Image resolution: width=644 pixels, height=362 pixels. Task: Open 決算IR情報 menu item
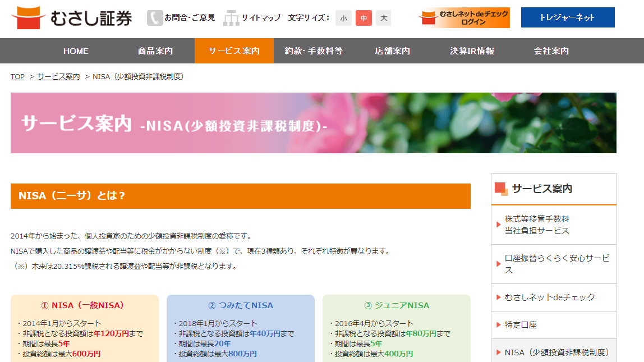pyautogui.click(x=472, y=51)
